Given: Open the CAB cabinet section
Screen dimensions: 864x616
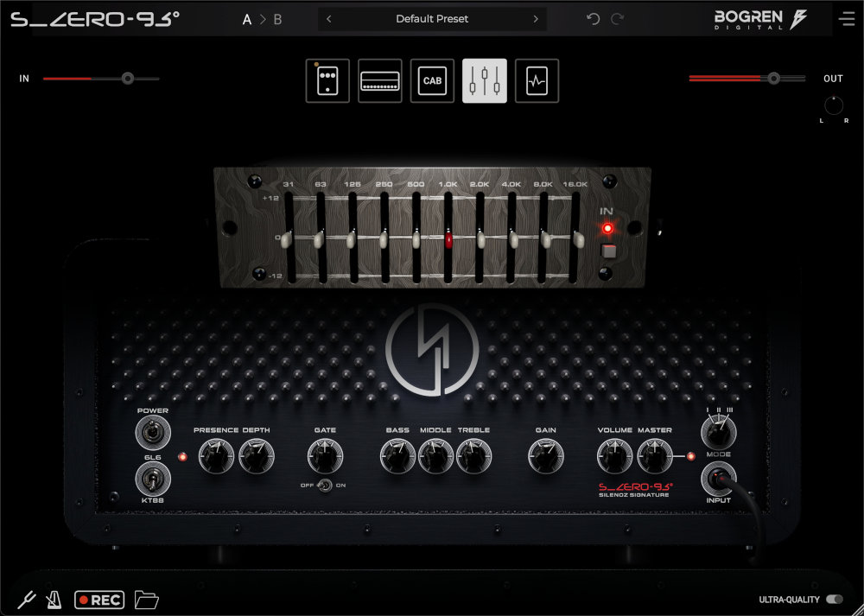Looking at the screenshot, I should coord(432,81).
